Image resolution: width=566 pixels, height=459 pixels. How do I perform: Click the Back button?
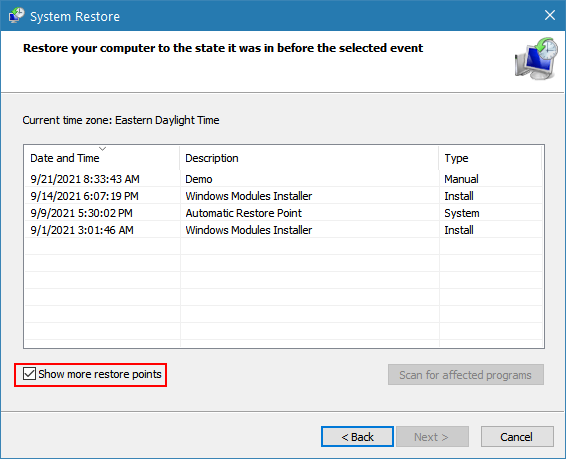click(357, 437)
